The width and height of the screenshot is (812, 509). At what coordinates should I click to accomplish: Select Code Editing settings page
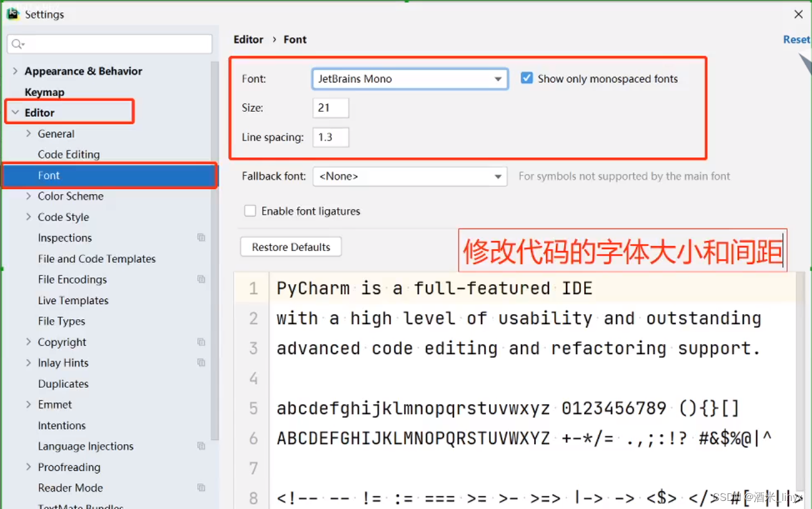pos(69,154)
